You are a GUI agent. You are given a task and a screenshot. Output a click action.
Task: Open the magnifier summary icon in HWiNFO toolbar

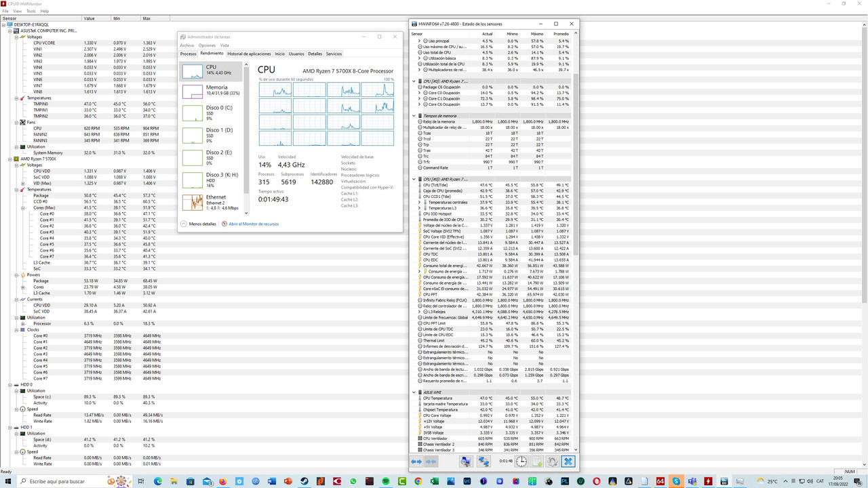(x=466, y=462)
